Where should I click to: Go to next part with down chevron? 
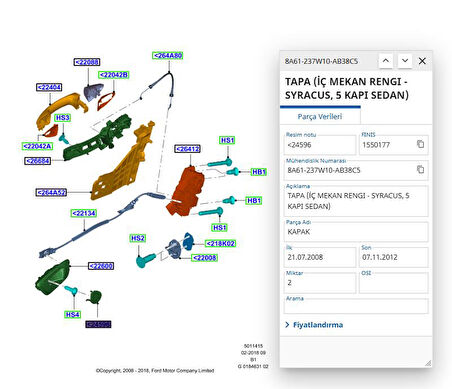(405, 61)
